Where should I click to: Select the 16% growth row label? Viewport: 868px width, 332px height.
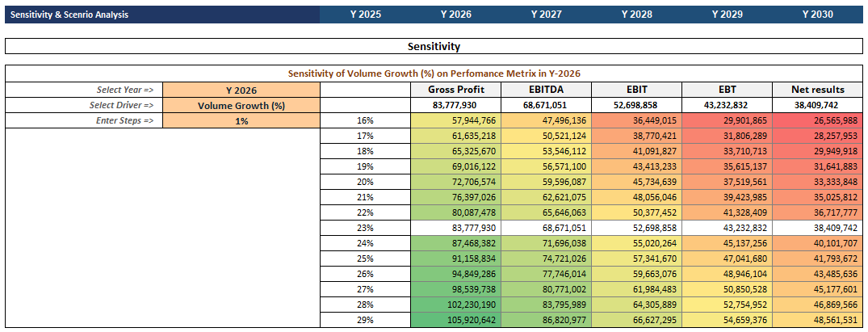click(365, 120)
